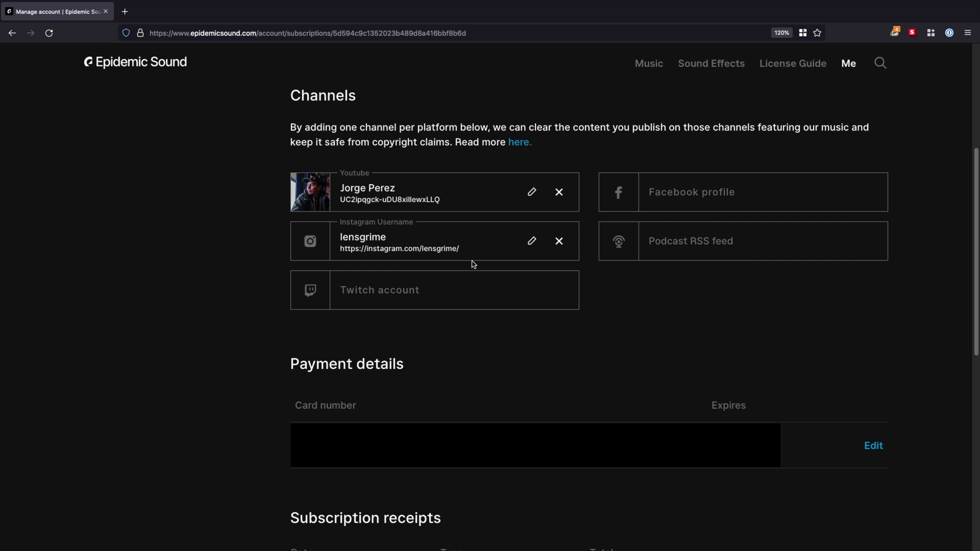
Task: Click the Card number column label
Action: (325, 406)
